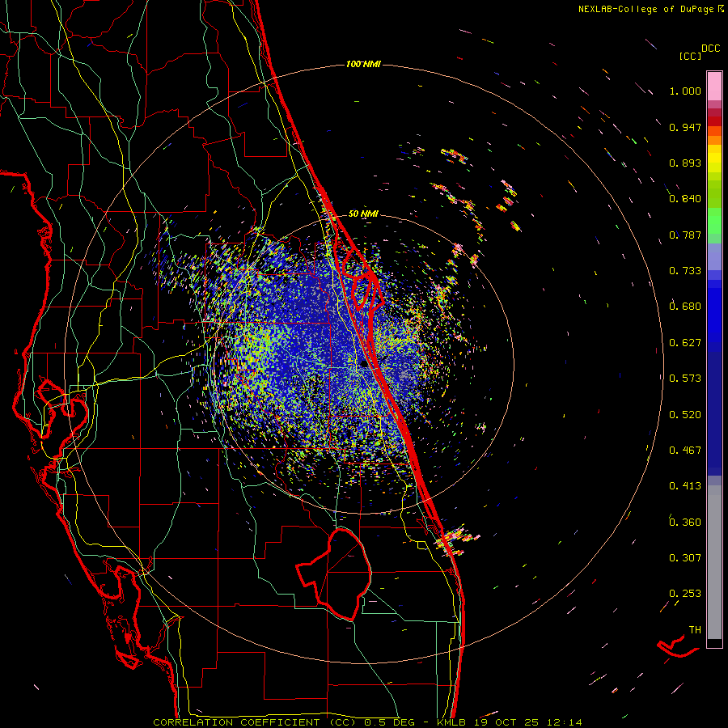This screenshot has width=728, height=728.
Task: Click the 0.893 legend value
Action: click(x=685, y=163)
